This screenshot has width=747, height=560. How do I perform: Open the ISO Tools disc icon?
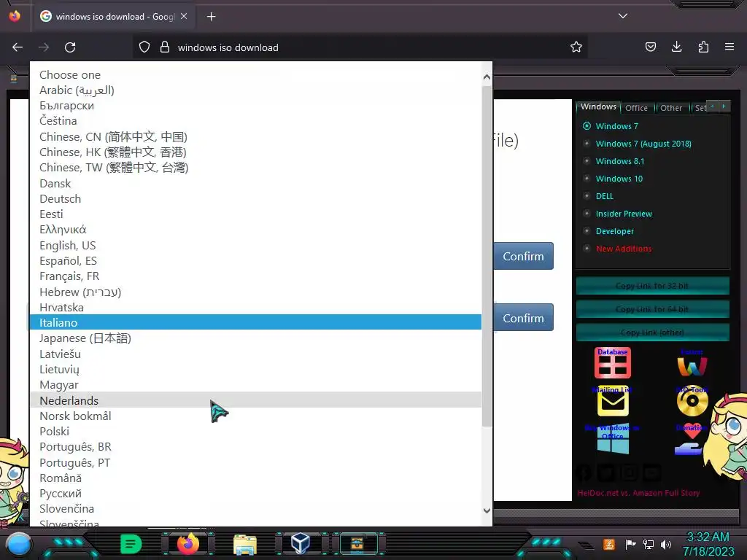pyautogui.click(x=692, y=402)
